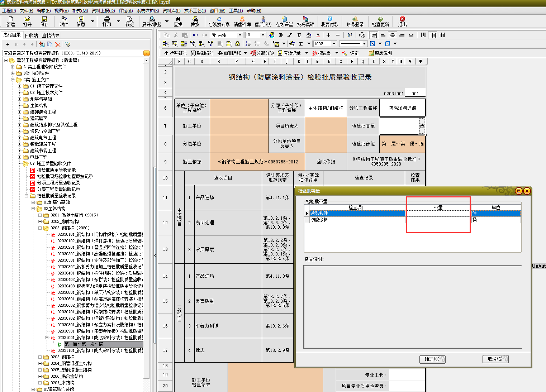Click the 展开/收起 magnifier icon

[152, 21]
